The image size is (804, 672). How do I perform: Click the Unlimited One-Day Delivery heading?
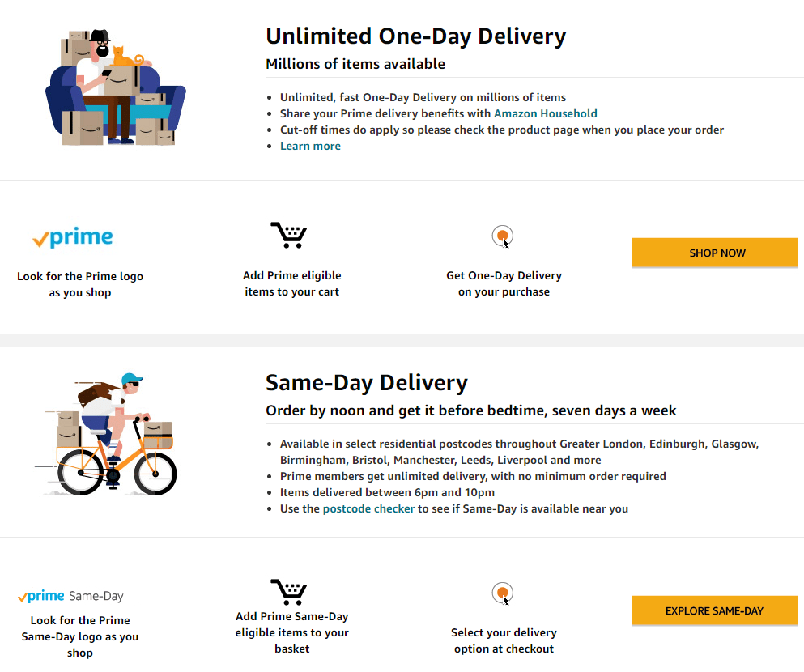tap(416, 36)
